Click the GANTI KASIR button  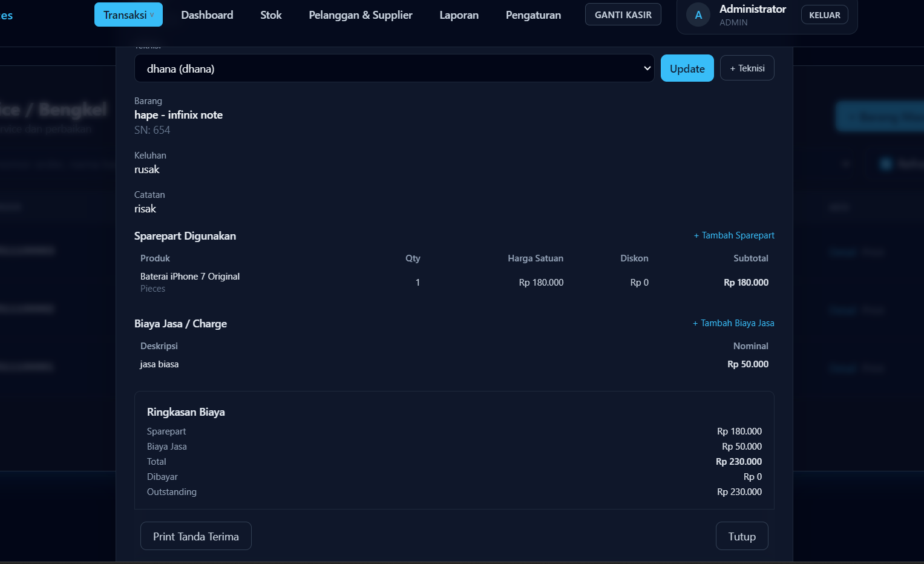623,15
